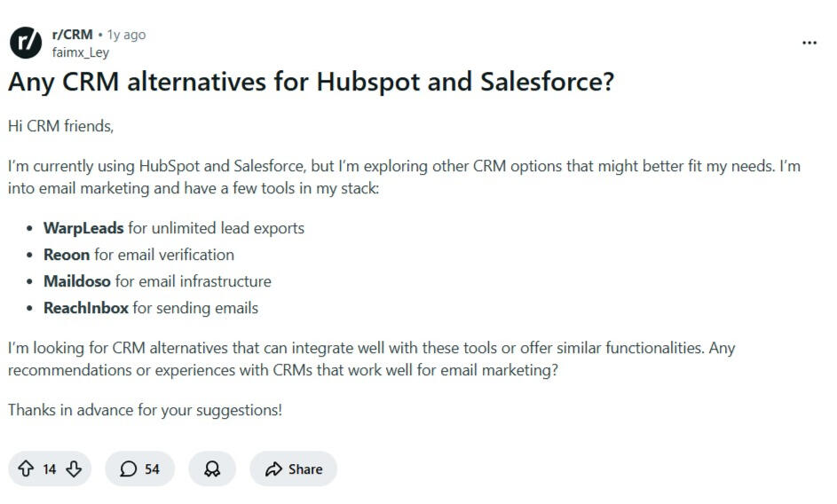Open the three-dot more options menu

point(809,43)
